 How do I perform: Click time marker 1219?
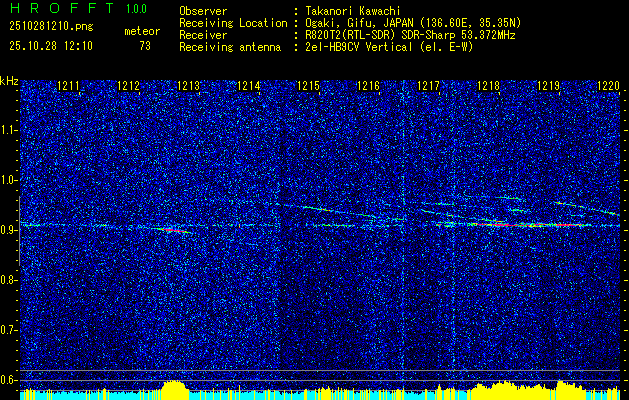pyautogui.click(x=548, y=86)
